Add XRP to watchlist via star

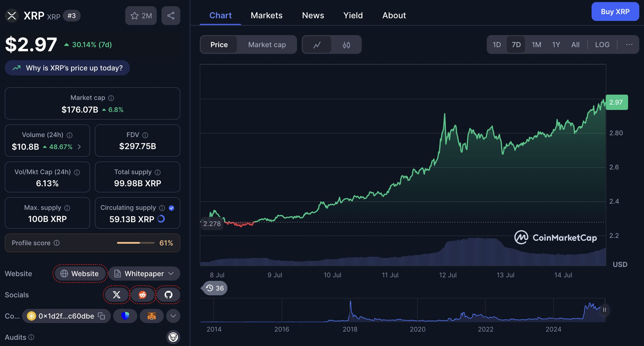[141, 16]
